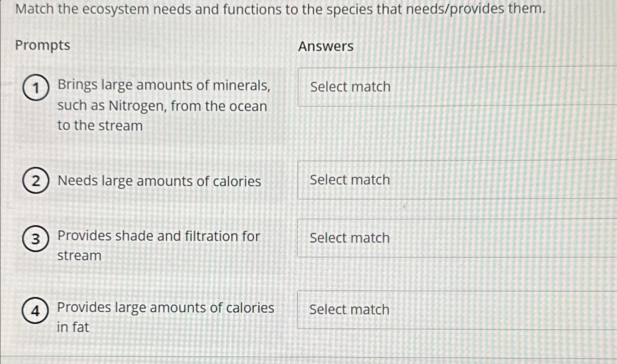Click the Prompts column header
The width and height of the screenshot is (617, 364).
pos(44,45)
